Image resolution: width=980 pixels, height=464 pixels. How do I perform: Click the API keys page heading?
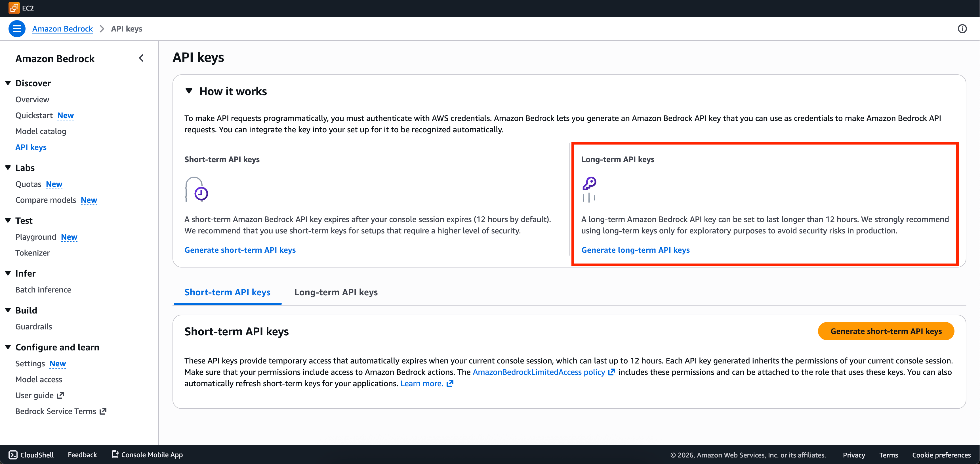[x=198, y=57]
